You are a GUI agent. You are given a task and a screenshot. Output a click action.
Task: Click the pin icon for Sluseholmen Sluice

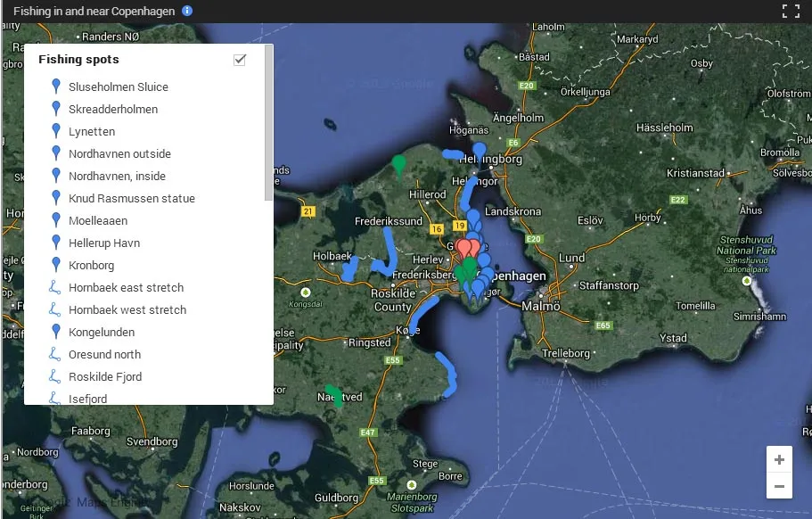point(55,86)
